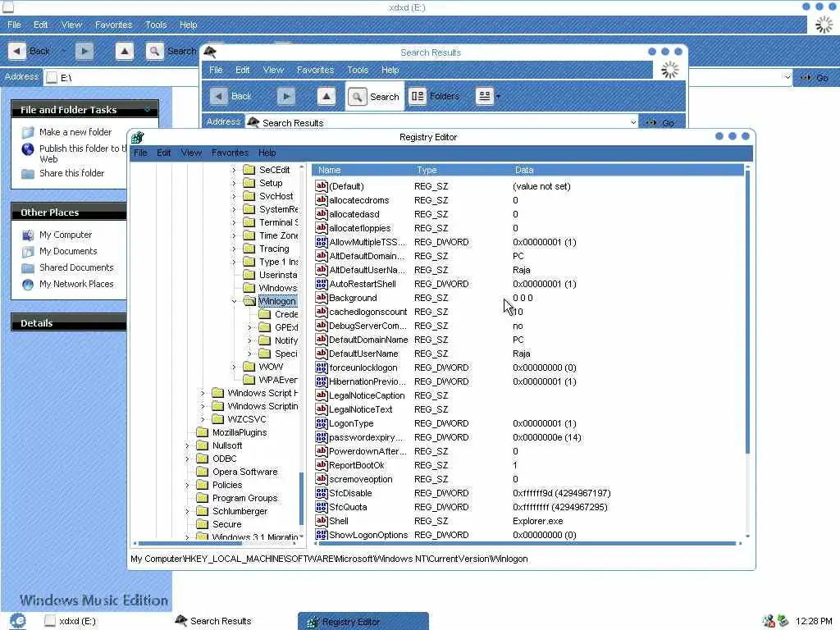
Task: Expand the Nullsoft tree node
Action: pyautogui.click(x=187, y=445)
